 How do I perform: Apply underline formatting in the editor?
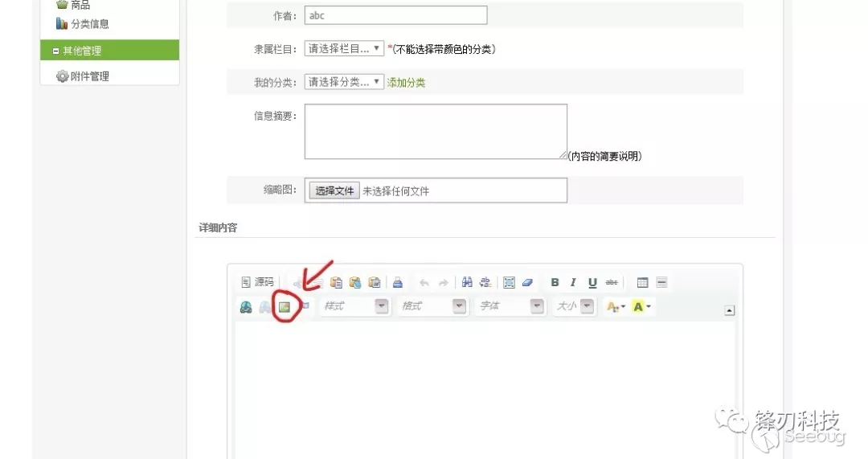pos(592,282)
